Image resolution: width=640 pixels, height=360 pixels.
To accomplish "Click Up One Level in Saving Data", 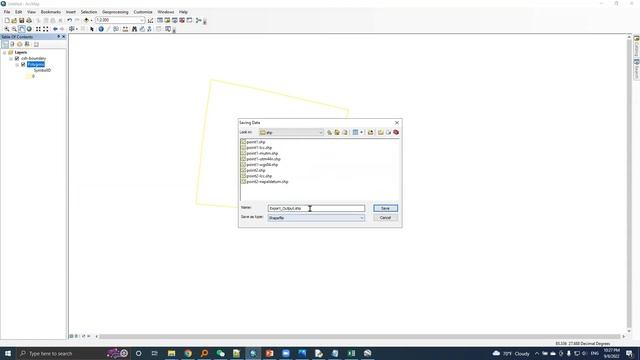I will (x=329, y=132).
